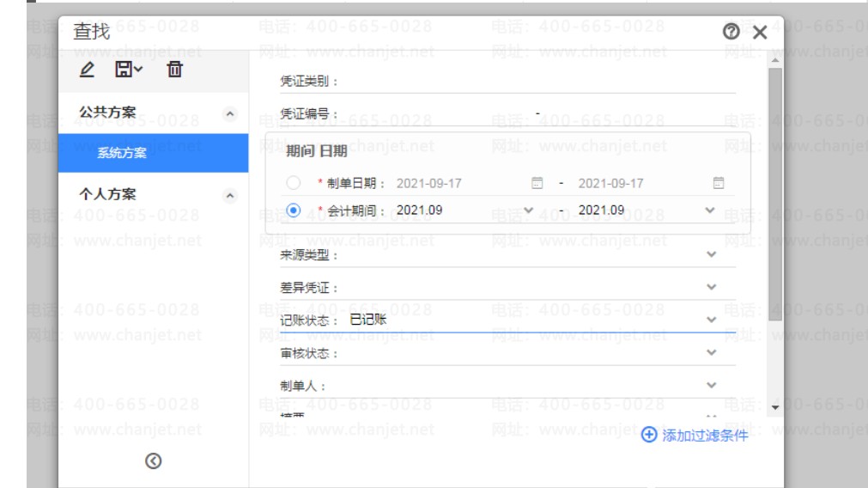Select the 系统方案 scheme
The height and width of the screenshot is (488, 868).
(x=154, y=153)
